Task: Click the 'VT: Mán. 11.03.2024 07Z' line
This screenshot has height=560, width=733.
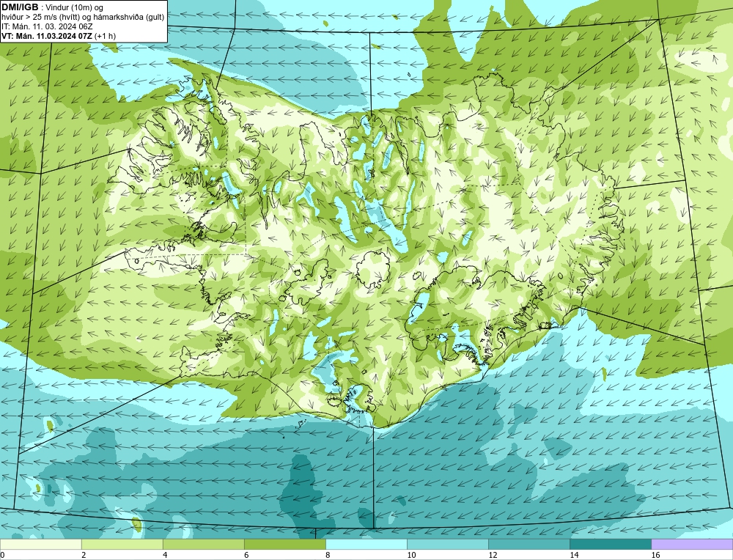Action: (x=47, y=35)
